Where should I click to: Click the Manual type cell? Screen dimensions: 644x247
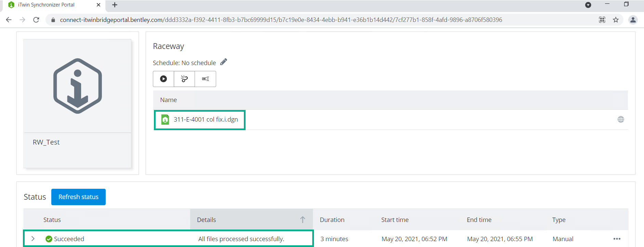point(563,239)
